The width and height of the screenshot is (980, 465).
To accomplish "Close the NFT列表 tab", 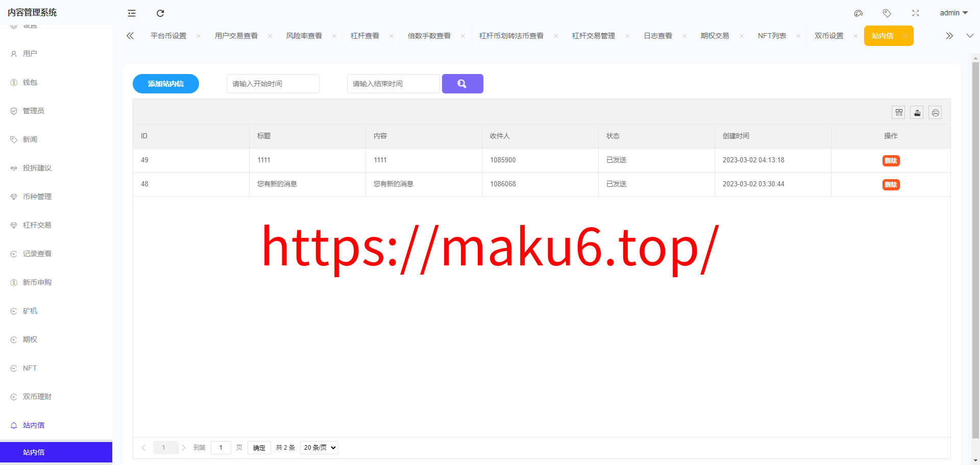I will [799, 36].
